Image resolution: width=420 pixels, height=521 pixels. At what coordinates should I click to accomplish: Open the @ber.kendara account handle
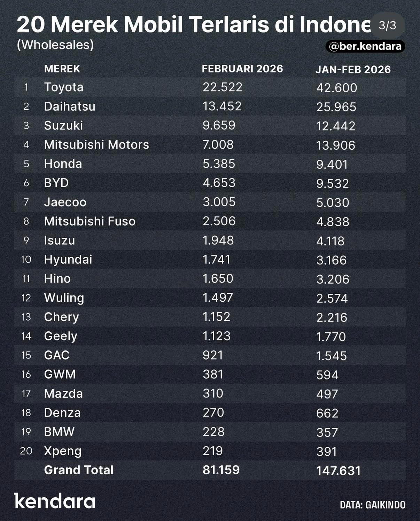(x=365, y=46)
